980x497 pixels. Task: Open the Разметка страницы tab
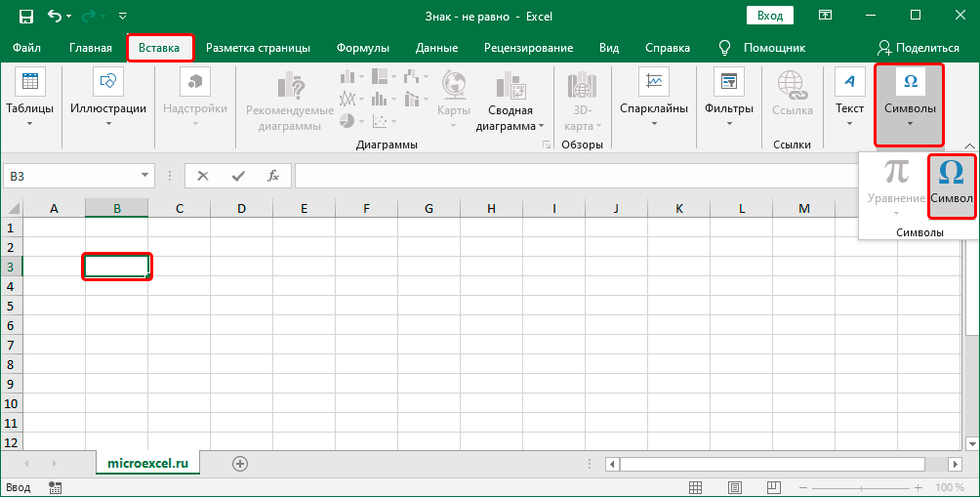258,48
